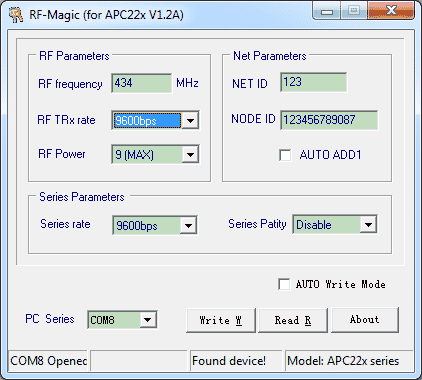Click the 'RF frequency' label
The image size is (422, 380).
point(70,84)
